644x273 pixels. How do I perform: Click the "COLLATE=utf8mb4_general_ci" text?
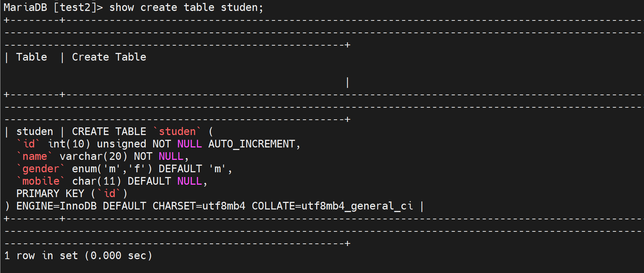coord(332,206)
